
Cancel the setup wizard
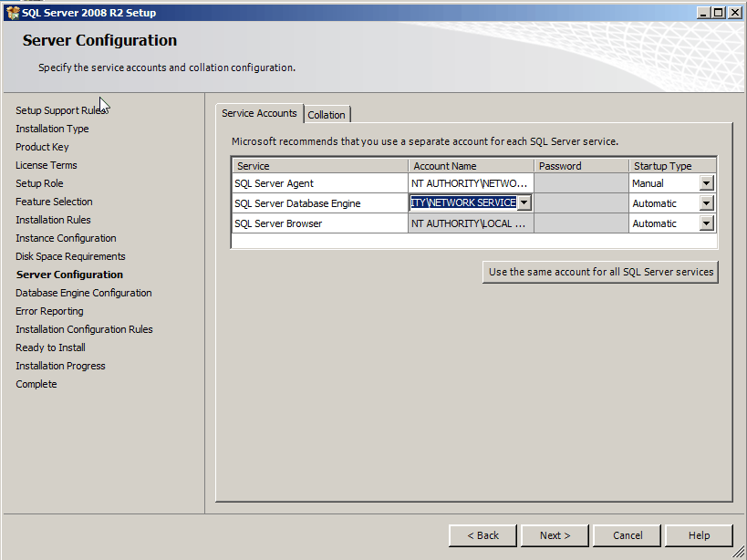627,535
